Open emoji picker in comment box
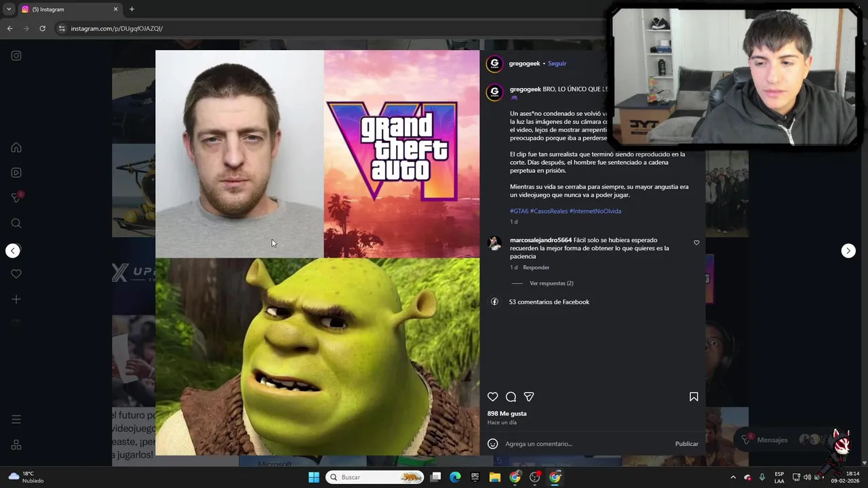The width and height of the screenshot is (868, 488). click(493, 444)
